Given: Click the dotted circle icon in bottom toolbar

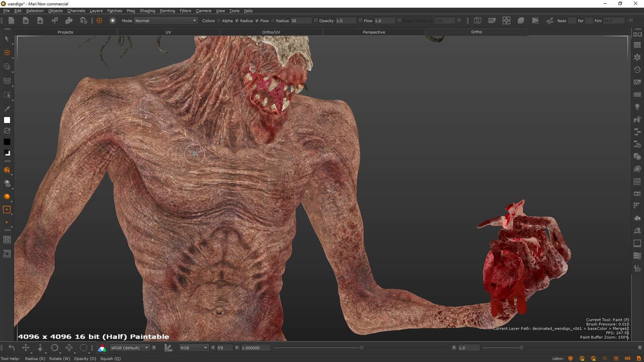Looking at the screenshot, I should (x=83, y=348).
